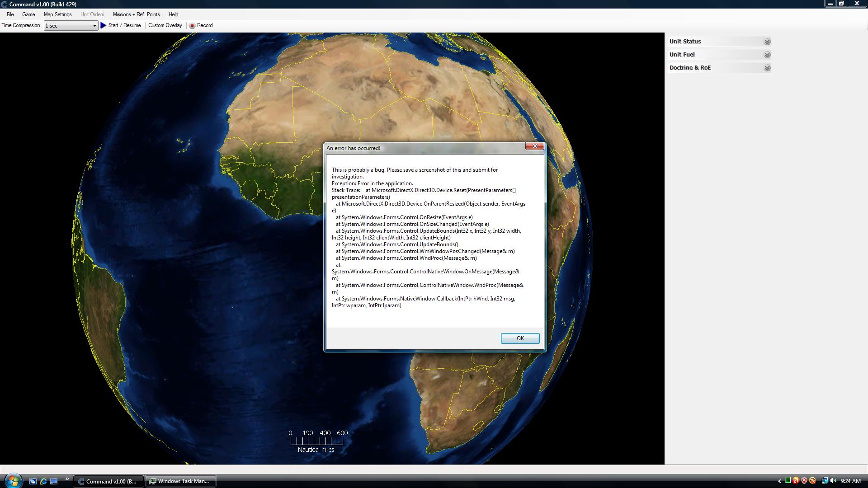Click the Custom Overlay toolbar button
The image size is (868, 488).
[165, 25]
